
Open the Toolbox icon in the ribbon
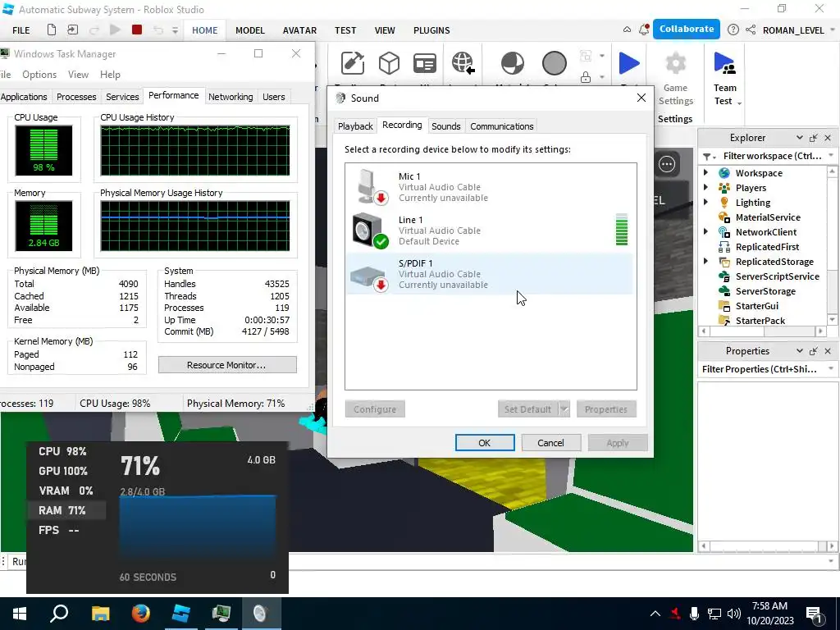[x=353, y=63]
